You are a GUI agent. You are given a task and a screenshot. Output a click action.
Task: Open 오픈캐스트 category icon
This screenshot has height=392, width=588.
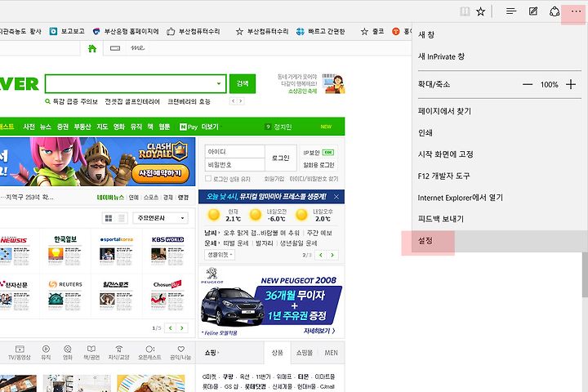tap(149, 353)
